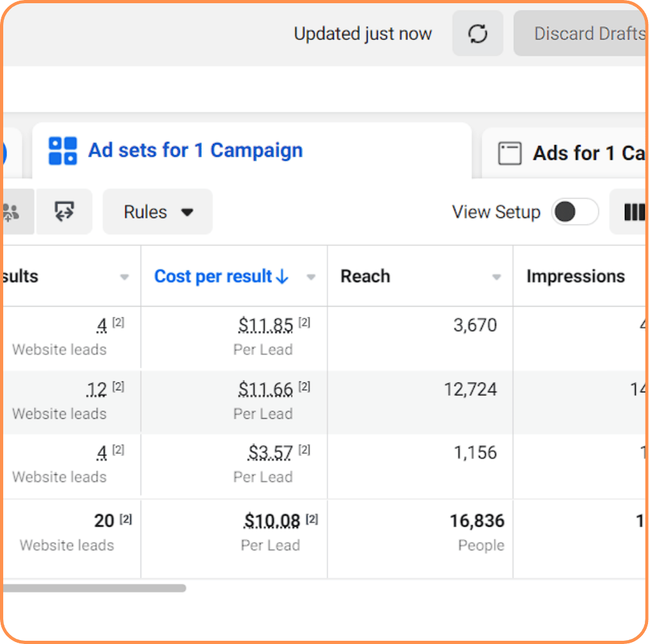Click the Impressions column header

[575, 277]
